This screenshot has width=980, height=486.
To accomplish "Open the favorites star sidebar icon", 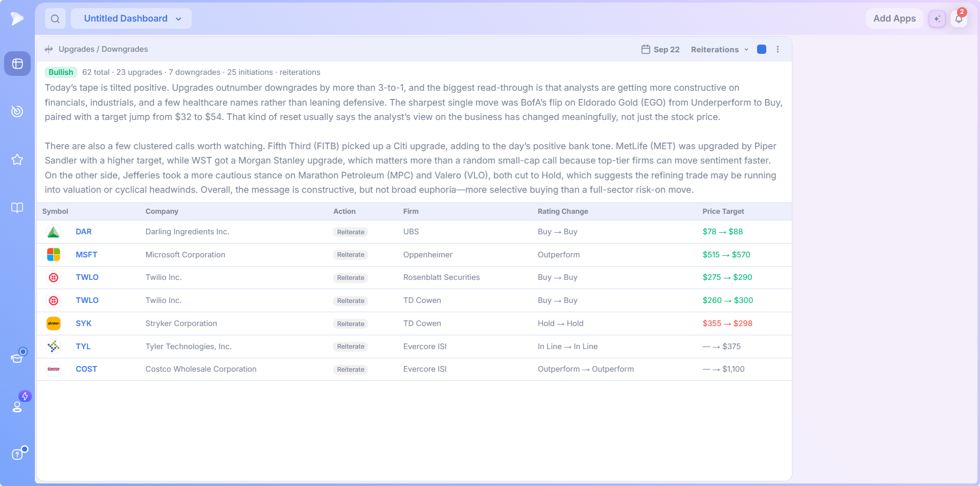I will click(17, 159).
